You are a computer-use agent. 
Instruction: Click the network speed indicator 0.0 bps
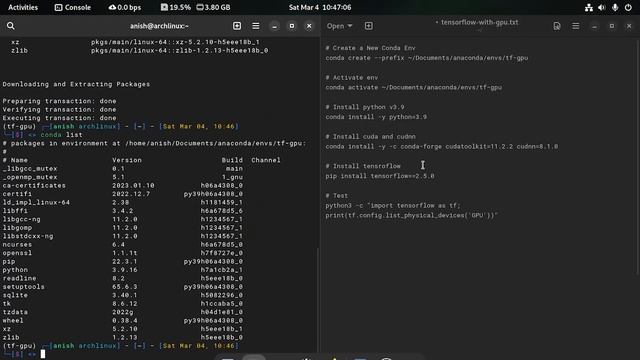(124, 7)
